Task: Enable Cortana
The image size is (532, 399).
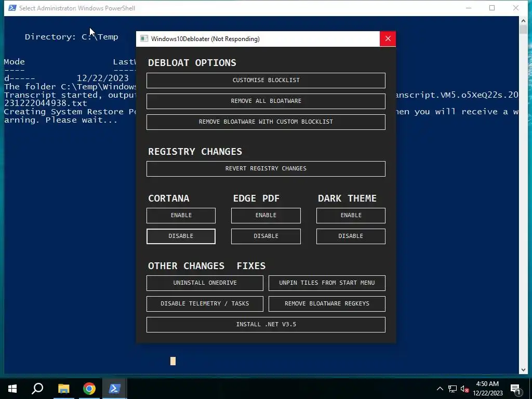Action: [x=181, y=216]
